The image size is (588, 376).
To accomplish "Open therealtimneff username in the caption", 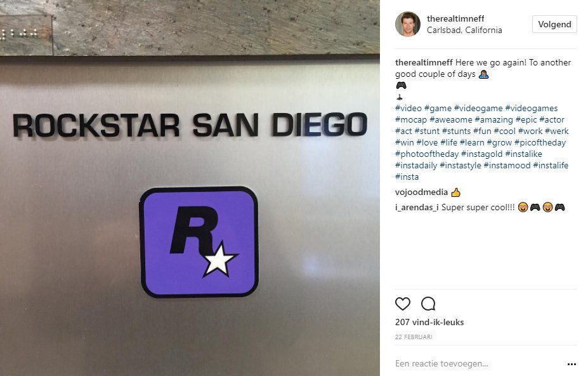I will 424,63.
